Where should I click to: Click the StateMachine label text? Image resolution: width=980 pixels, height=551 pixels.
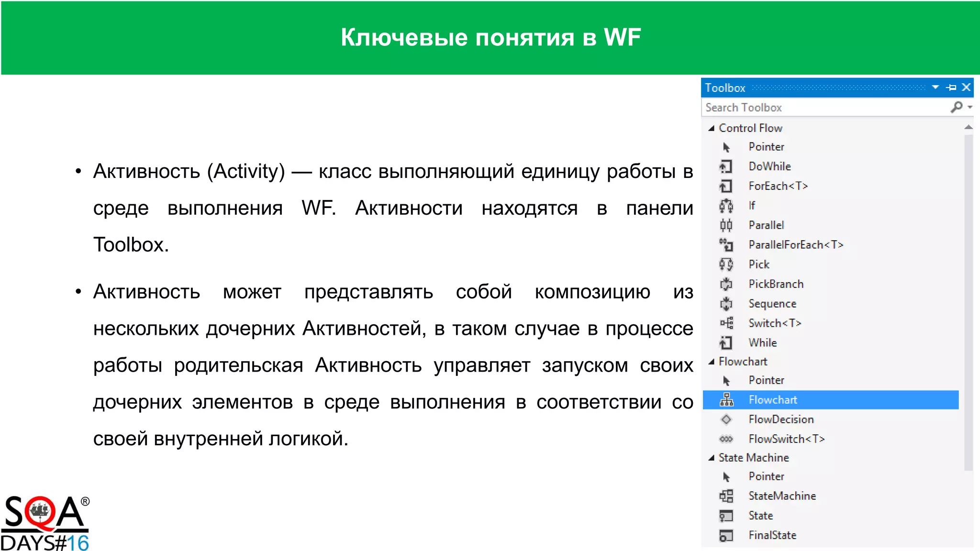coord(782,496)
